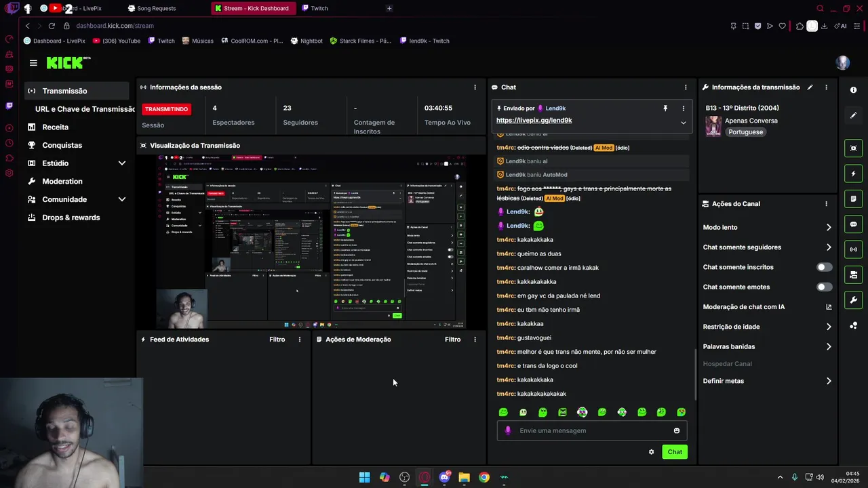Click the purple microphone icon in chat input

point(508,430)
